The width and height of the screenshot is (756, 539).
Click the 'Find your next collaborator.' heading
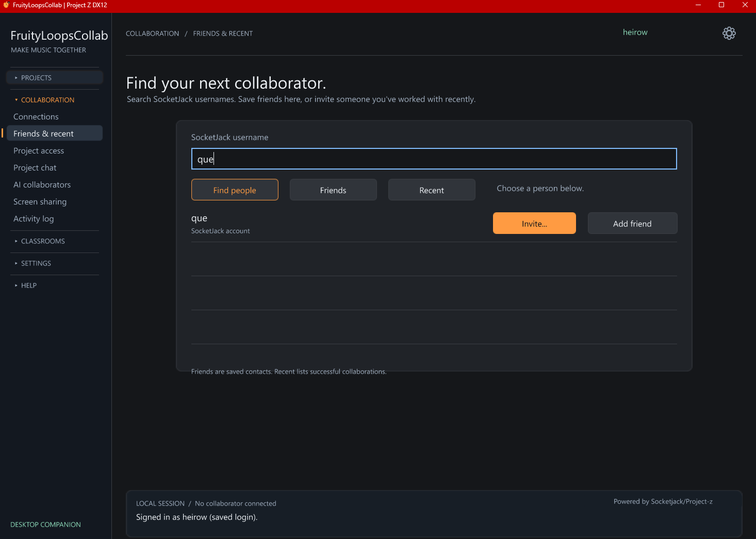point(226,83)
